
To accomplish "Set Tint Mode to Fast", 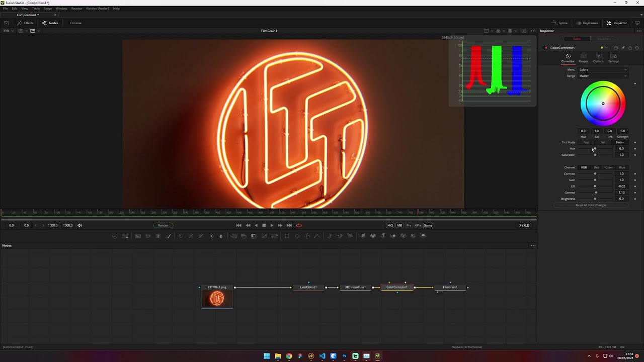I will coord(586,142).
